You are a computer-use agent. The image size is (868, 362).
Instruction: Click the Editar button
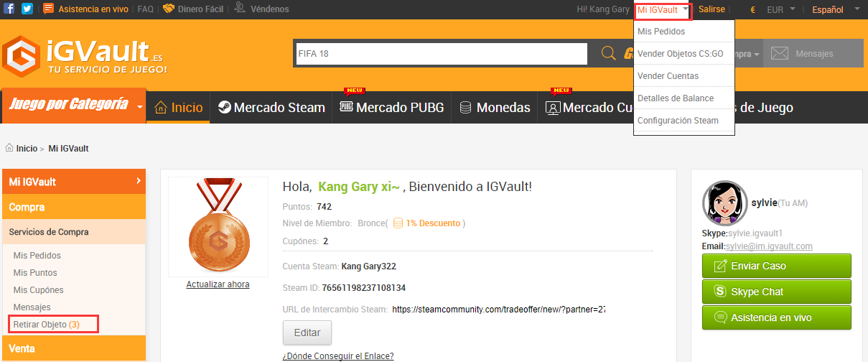point(307,333)
